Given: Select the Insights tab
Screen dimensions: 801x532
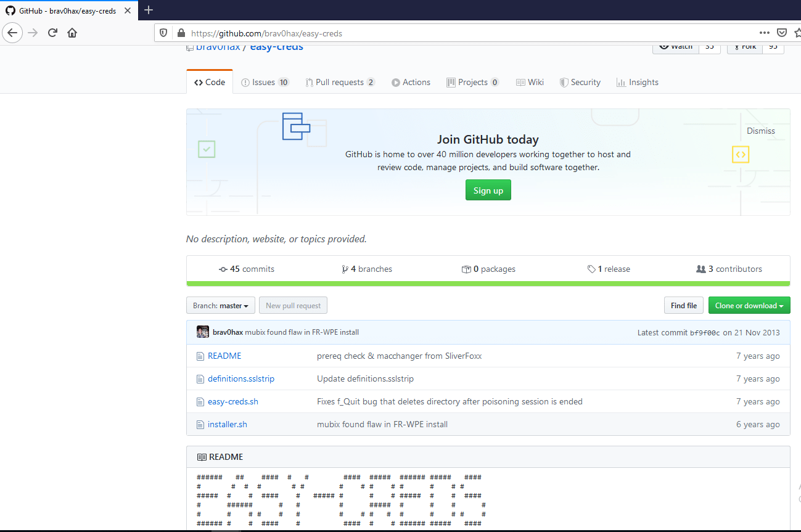Looking at the screenshot, I should pos(638,82).
